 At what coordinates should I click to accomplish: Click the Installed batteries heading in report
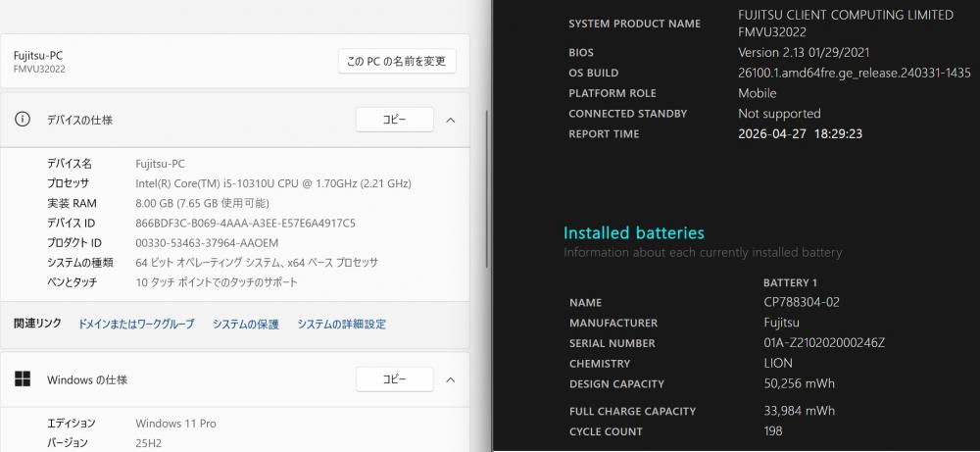click(x=634, y=233)
